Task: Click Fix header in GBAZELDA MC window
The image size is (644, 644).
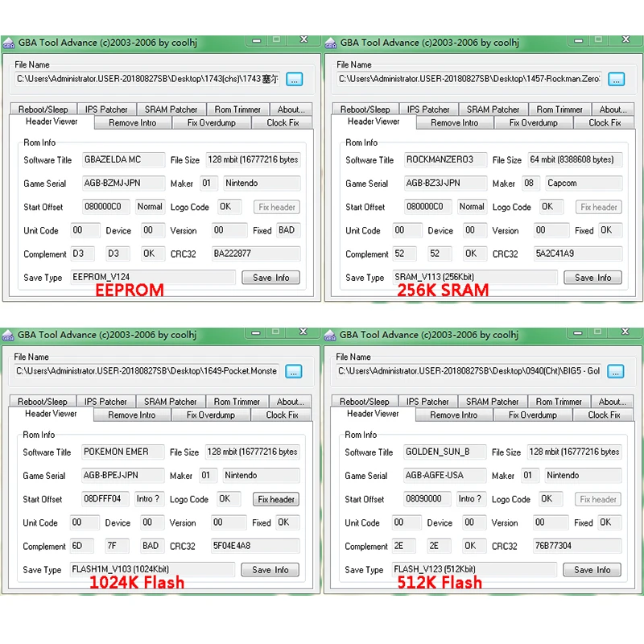Action: [277, 208]
